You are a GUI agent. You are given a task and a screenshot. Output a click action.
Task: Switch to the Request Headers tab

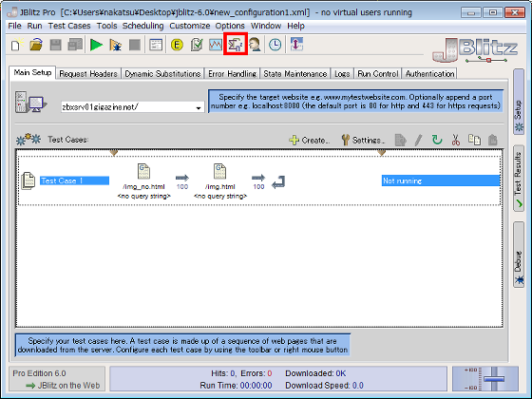[x=88, y=74]
